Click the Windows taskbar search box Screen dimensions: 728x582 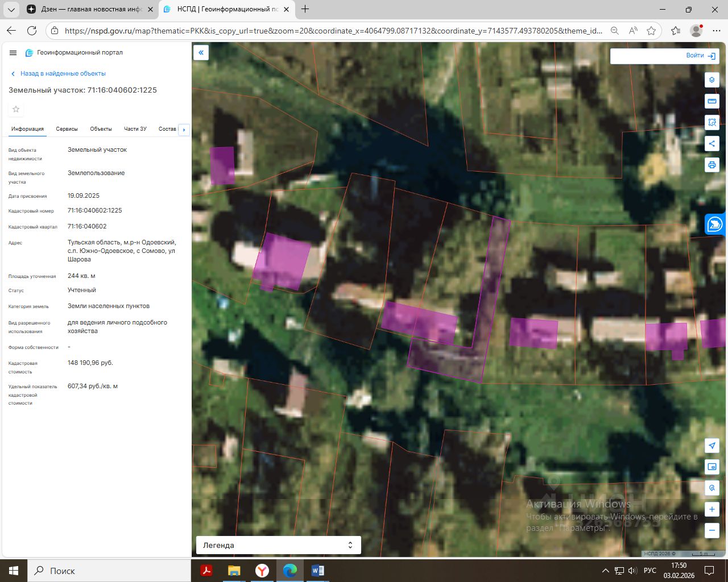click(109, 571)
